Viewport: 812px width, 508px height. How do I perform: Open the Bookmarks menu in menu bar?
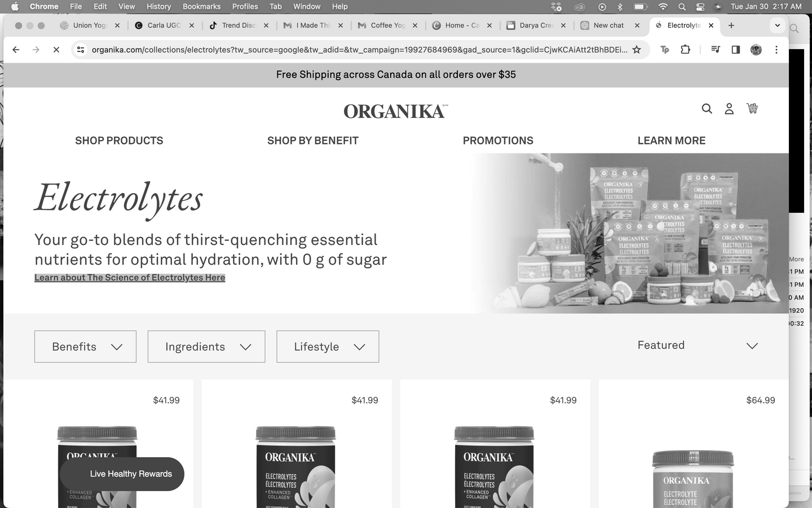coord(201,6)
